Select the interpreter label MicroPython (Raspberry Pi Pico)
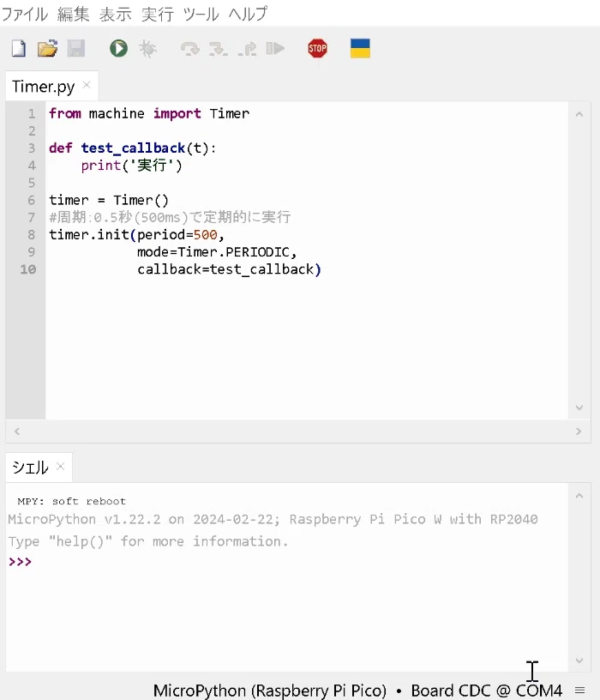Screen dimensions: 600x700 pyautogui.click(x=270, y=691)
